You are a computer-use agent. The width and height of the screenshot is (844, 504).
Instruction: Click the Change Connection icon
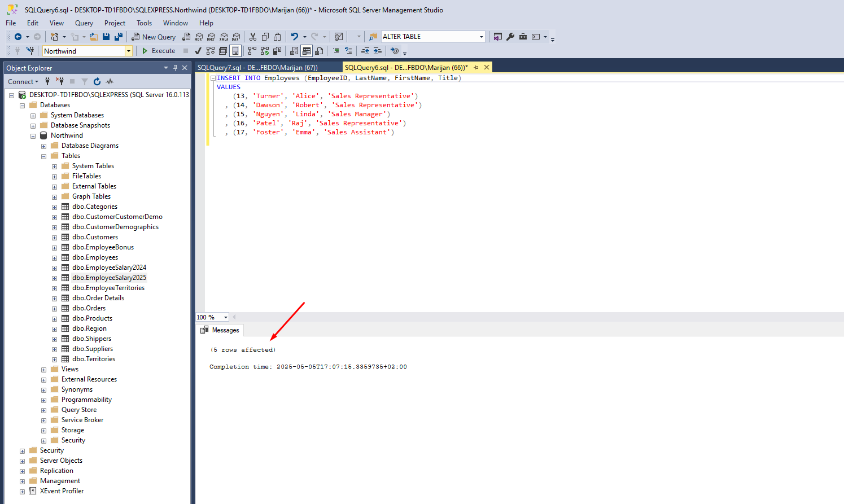[30, 51]
